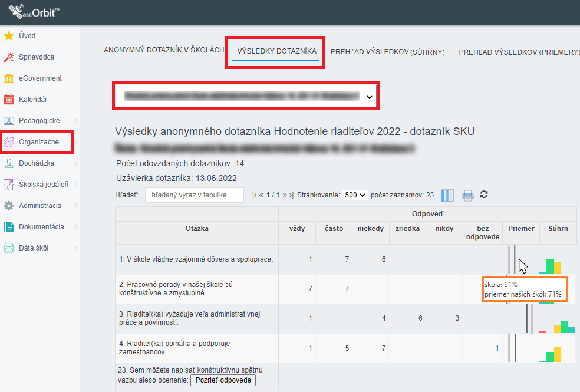Image resolution: width=580 pixels, height=392 pixels.
Task: Select question 4 Riaditeľ(ka) pomáha a podporuje
Action: 174,348
